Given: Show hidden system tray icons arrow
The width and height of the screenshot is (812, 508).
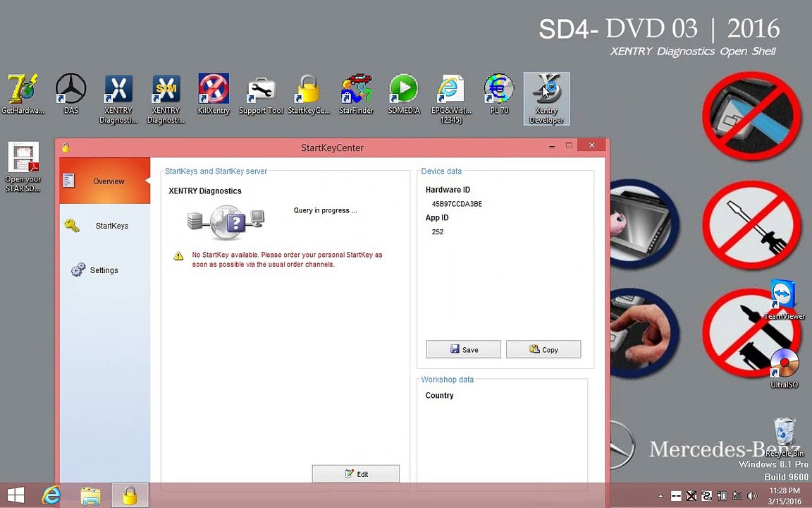Looking at the screenshot, I should click(x=660, y=496).
